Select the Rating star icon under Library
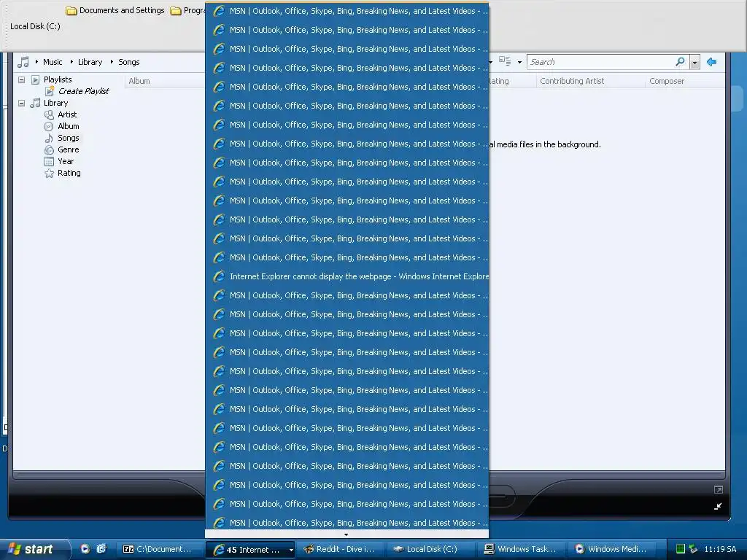This screenshot has height=560, width=747. pos(49,174)
